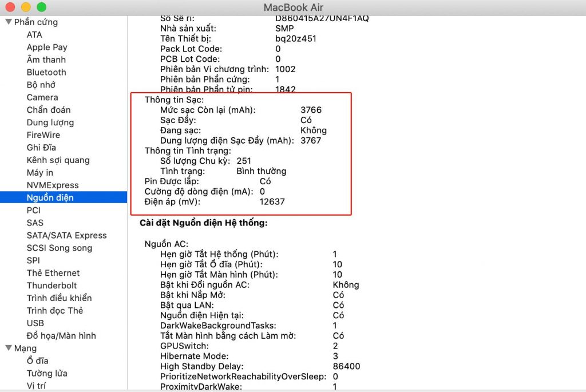Close the MacBook Air window
Screen dimensions: 586x392
10,7
